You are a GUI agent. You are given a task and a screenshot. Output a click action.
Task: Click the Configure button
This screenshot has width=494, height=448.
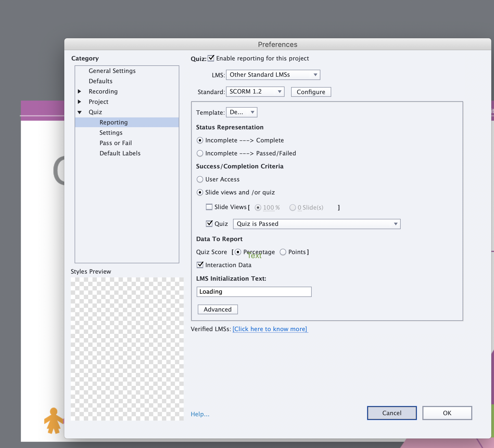tap(311, 92)
